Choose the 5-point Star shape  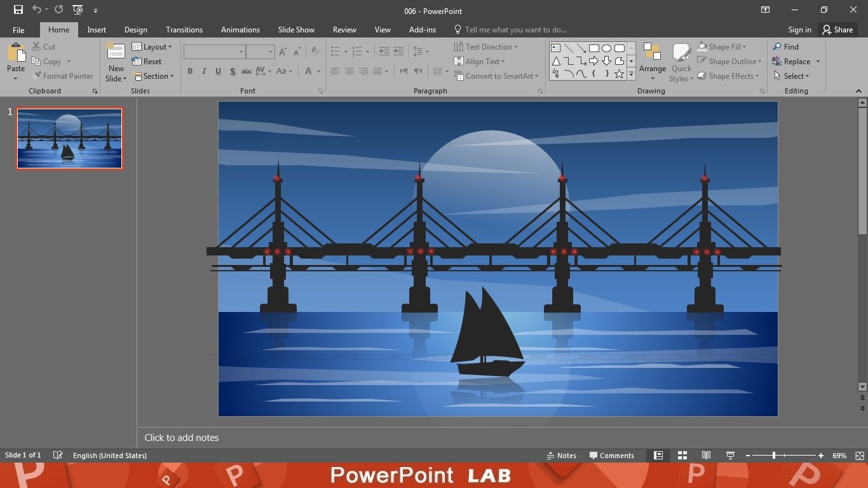tap(620, 74)
